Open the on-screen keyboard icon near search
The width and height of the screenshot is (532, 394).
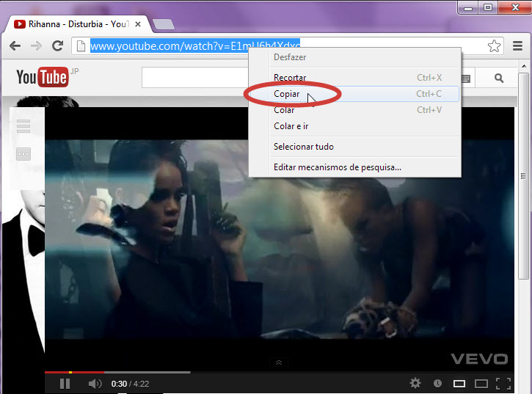(x=466, y=79)
